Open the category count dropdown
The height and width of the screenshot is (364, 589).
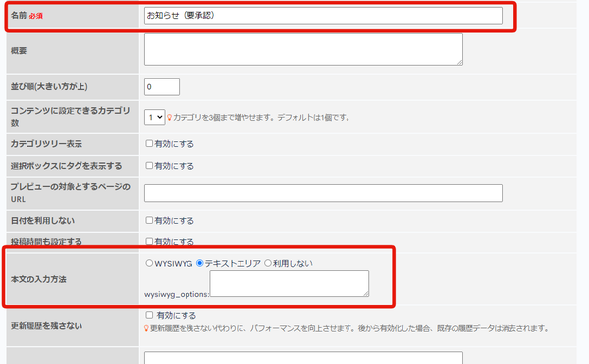pos(155,117)
